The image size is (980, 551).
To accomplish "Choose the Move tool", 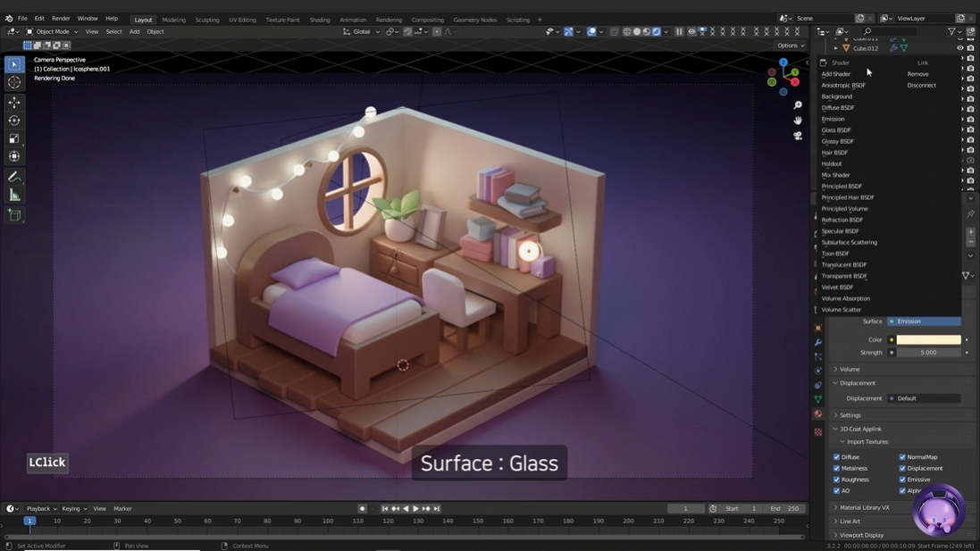I will [x=14, y=103].
